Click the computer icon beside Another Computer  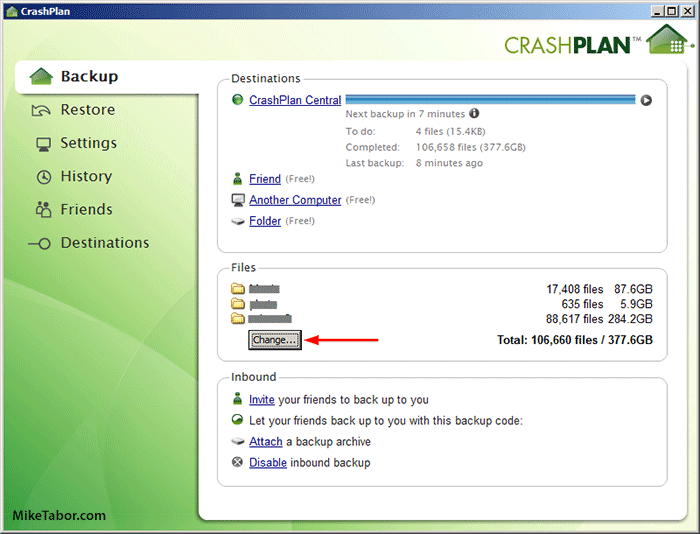(238, 200)
